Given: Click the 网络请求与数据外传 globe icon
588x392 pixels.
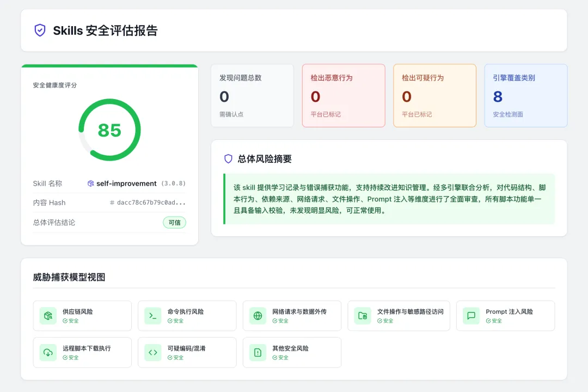Looking at the screenshot, I should point(258,316).
